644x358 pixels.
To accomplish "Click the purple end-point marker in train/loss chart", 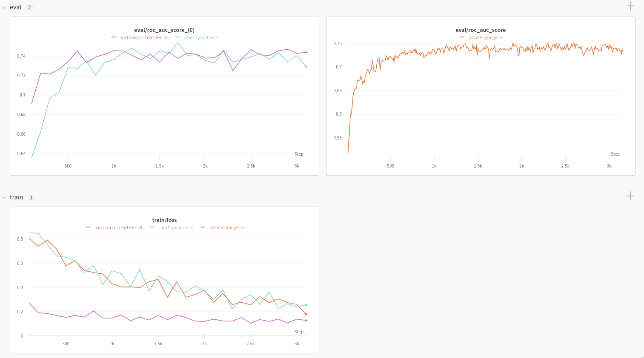I will 306,321.
